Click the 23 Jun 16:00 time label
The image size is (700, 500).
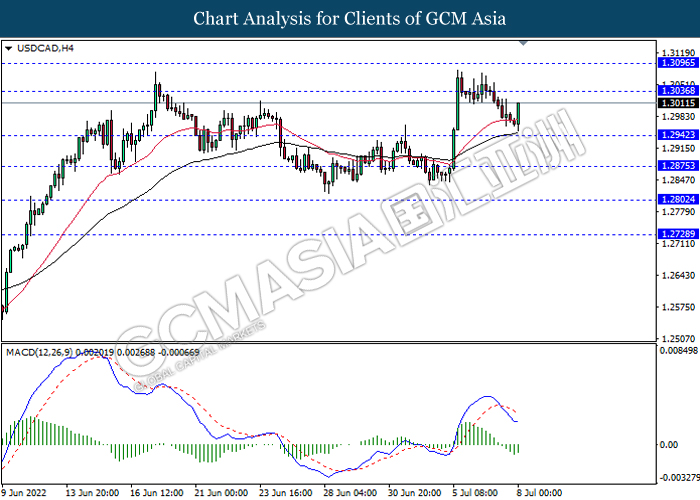point(286,493)
